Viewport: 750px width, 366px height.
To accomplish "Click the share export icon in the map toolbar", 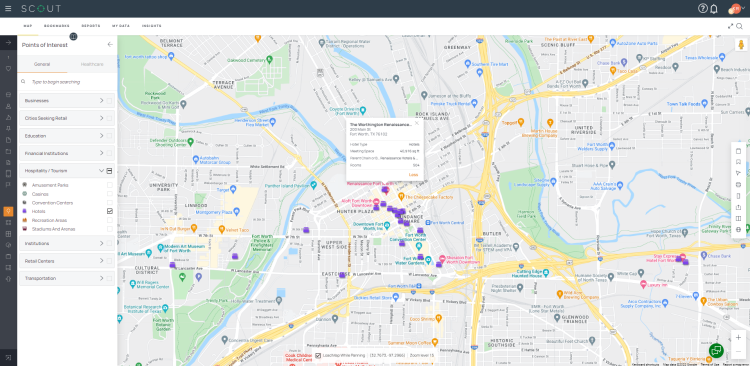I will pyautogui.click(x=738, y=207).
